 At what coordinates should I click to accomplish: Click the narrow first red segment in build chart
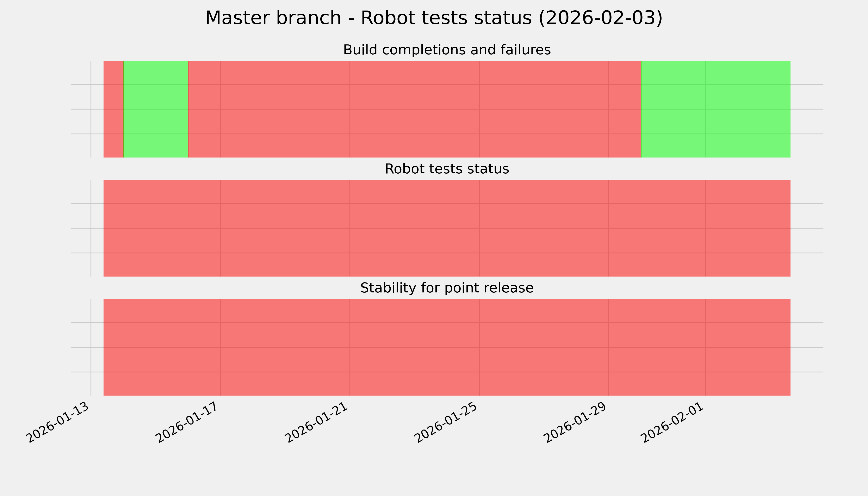click(x=113, y=109)
